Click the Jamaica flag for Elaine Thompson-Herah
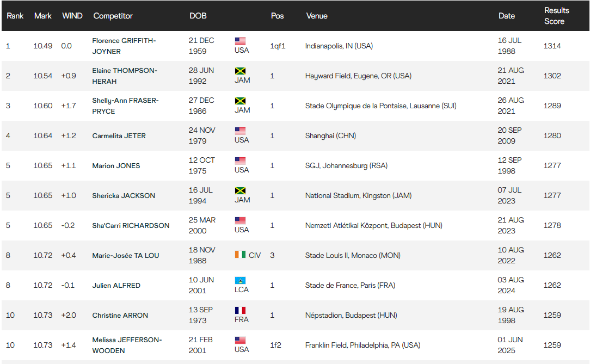The width and height of the screenshot is (590, 364). coord(240,71)
